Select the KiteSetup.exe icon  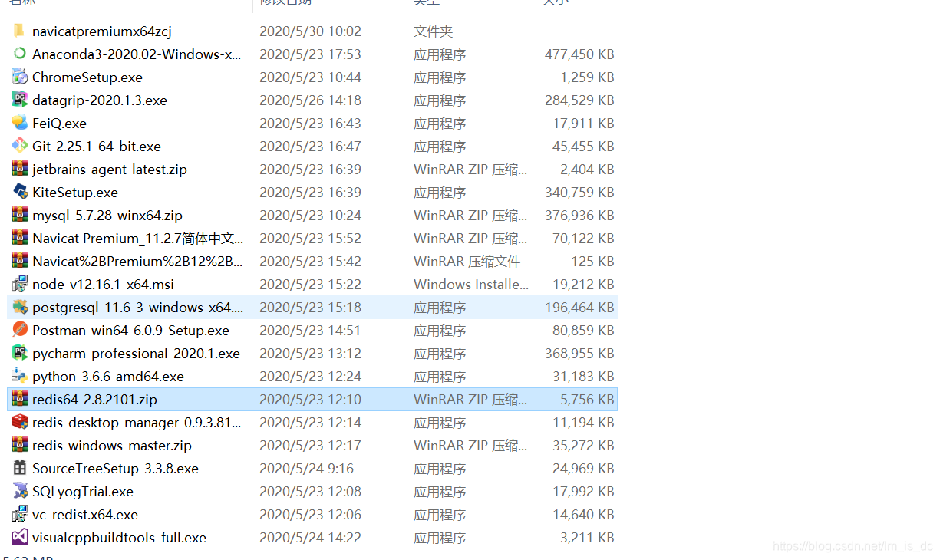[x=20, y=192]
